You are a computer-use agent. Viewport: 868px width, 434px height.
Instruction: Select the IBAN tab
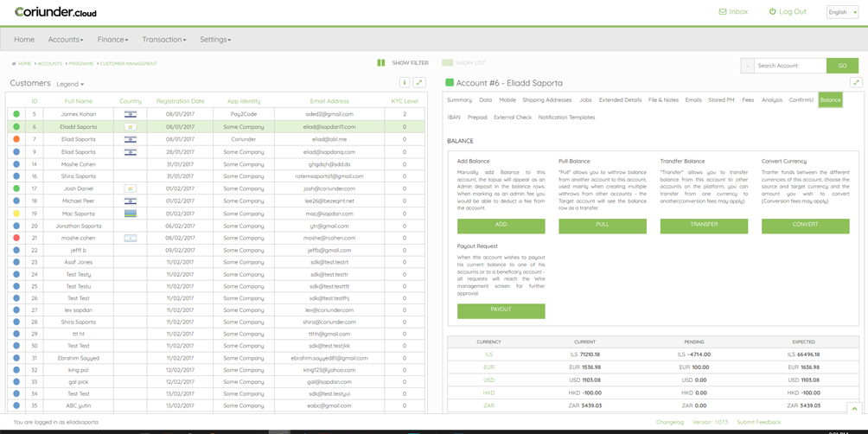click(x=454, y=118)
